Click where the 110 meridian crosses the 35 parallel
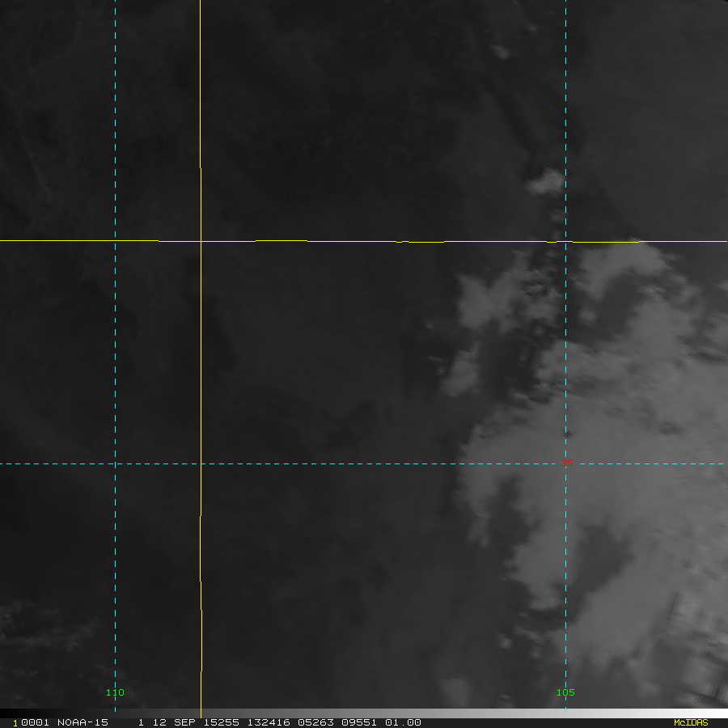 [116, 463]
